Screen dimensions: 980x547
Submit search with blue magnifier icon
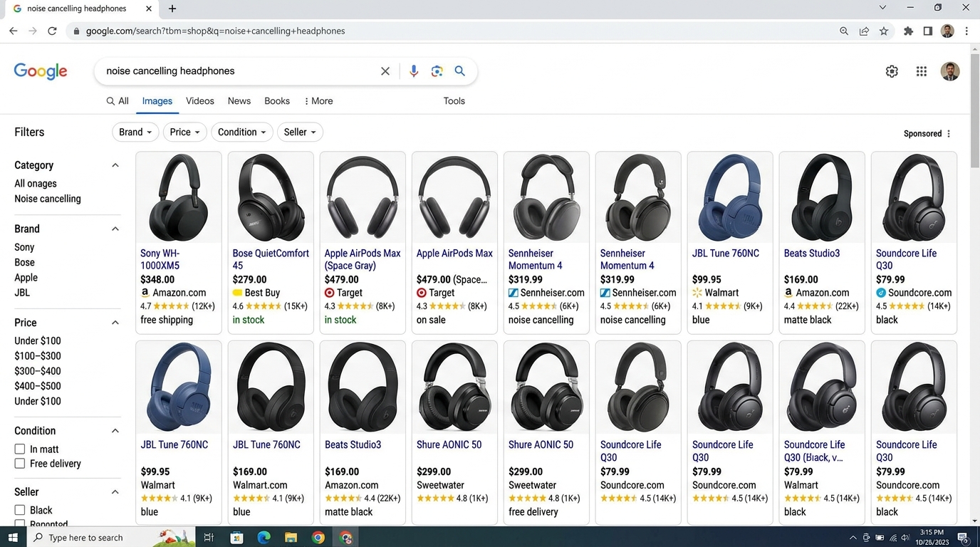(x=460, y=71)
